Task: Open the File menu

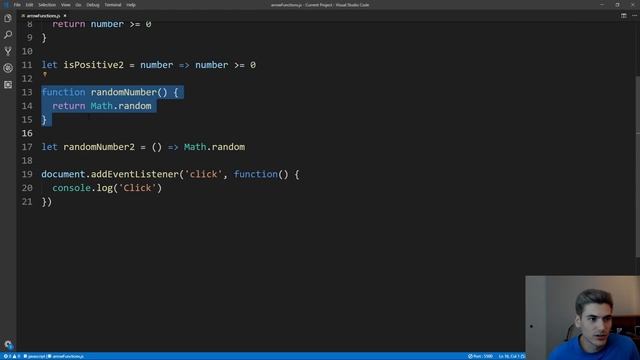Action: pos(17,5)
